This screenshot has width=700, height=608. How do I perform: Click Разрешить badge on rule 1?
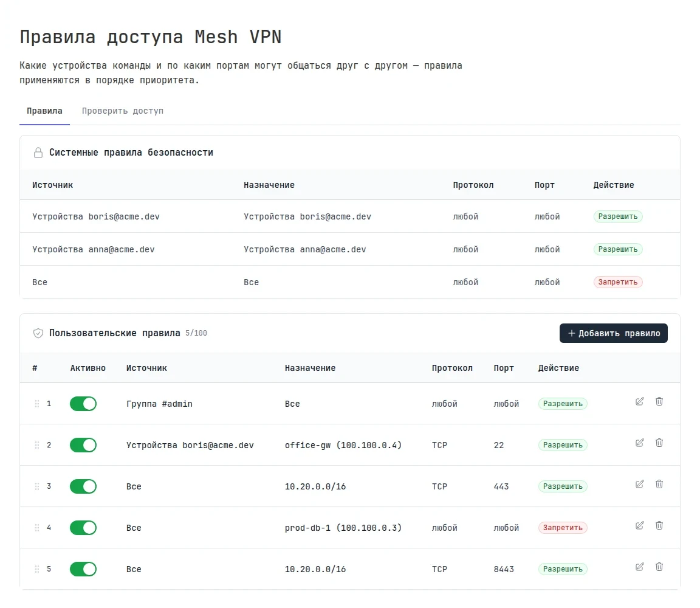click(563, 403)
